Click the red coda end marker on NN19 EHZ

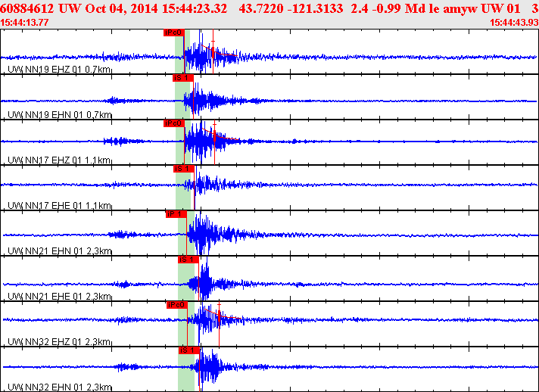click(x=213, y=51)
